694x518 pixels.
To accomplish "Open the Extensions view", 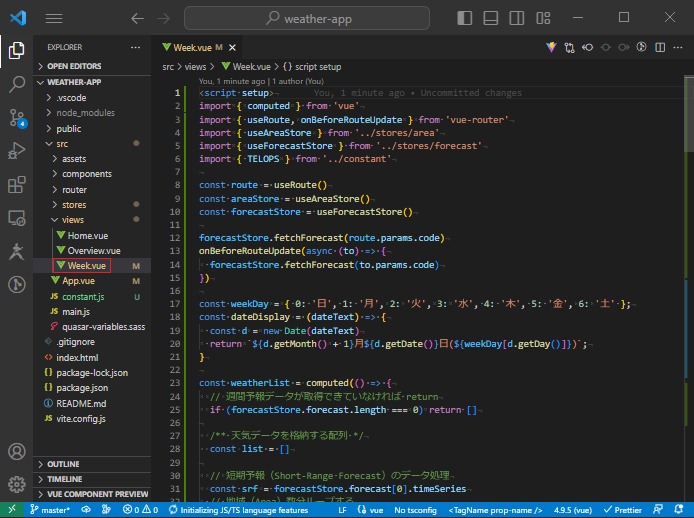I will 16,185.
